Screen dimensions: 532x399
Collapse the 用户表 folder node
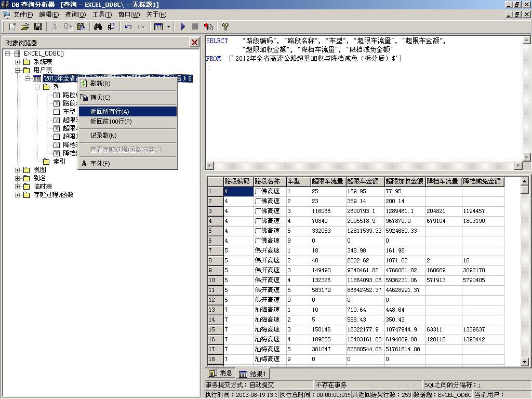click(x=17, y=70)
